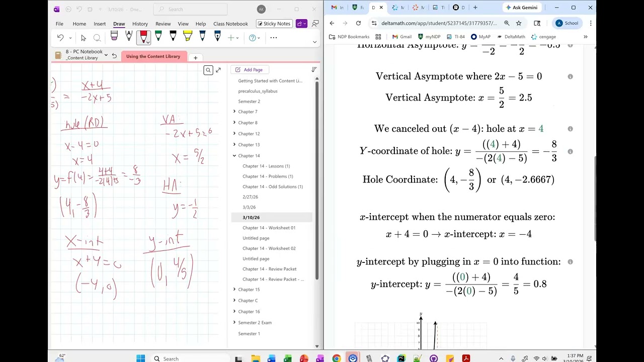Click the Add Page button
This screenshot has height=362, width=644.
[250, 69]
